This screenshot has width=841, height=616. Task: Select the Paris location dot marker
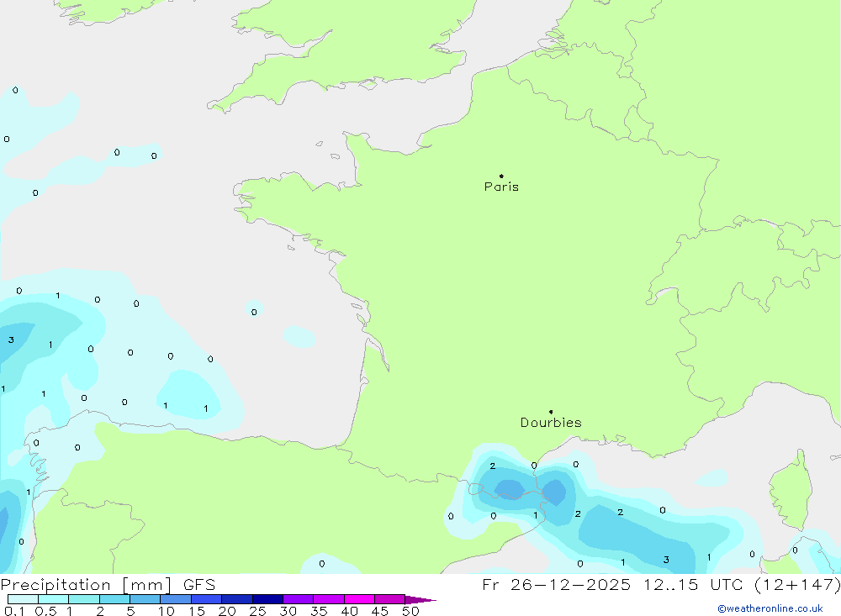(x=501, y=176)
